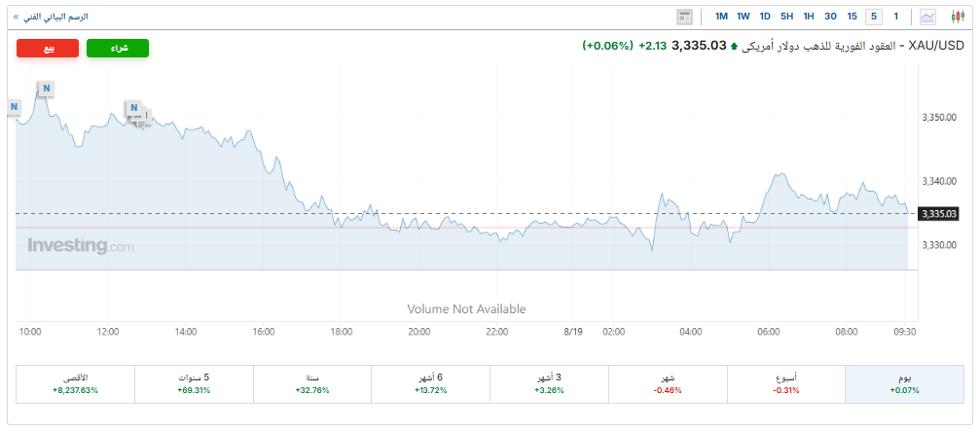This screenshot has width=980, height=432.
Task: Choose the 1D timeframe
Action: (765, 17)
